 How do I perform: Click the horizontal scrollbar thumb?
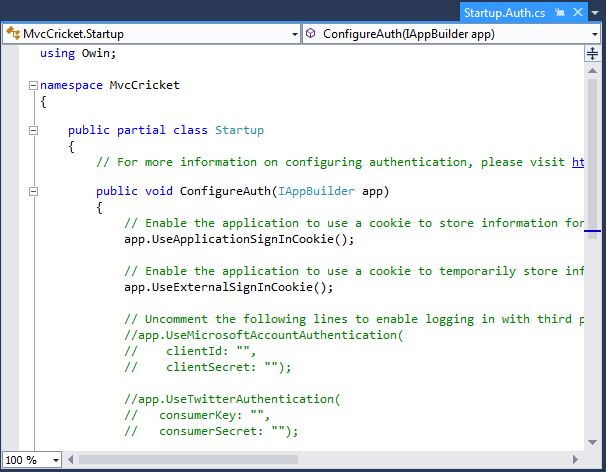click(188, 459)
